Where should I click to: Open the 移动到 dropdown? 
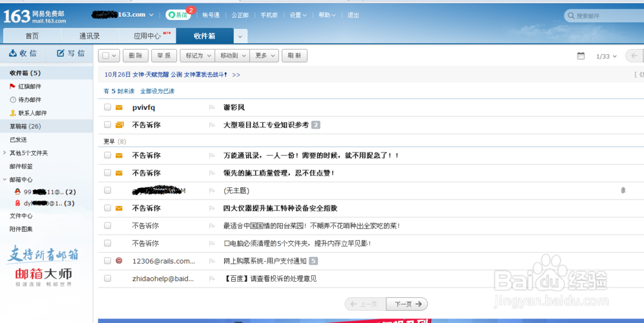pos(232,56)
